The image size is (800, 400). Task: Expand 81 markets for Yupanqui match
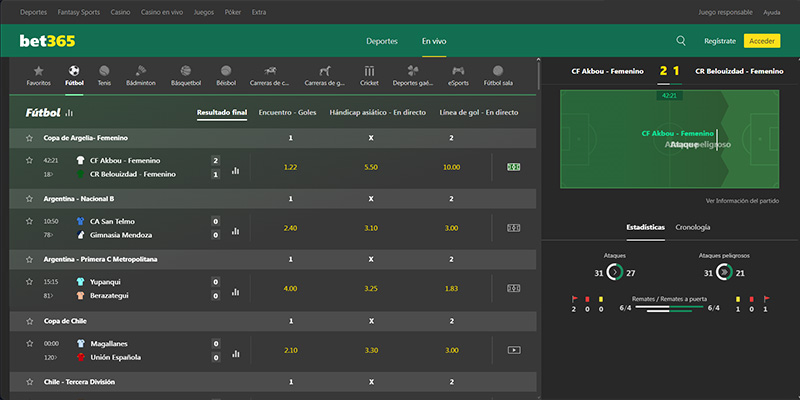48,295
